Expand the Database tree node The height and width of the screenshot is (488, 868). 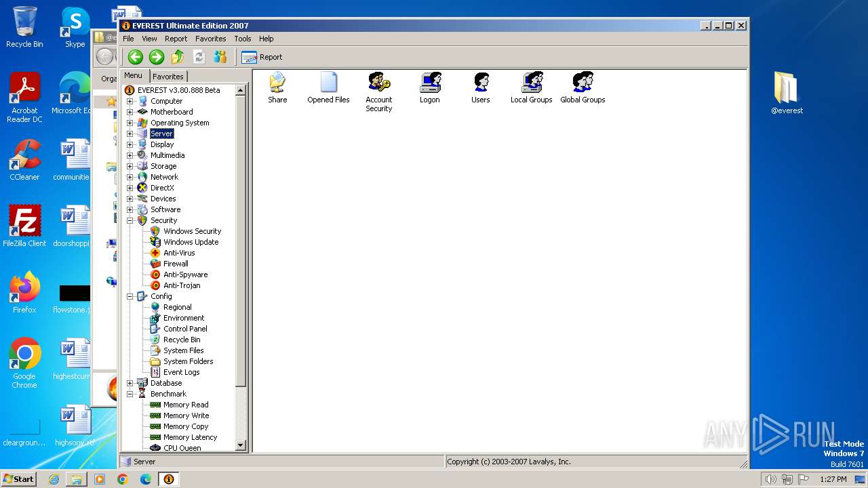pyautogui.click(x=130, y=383)
